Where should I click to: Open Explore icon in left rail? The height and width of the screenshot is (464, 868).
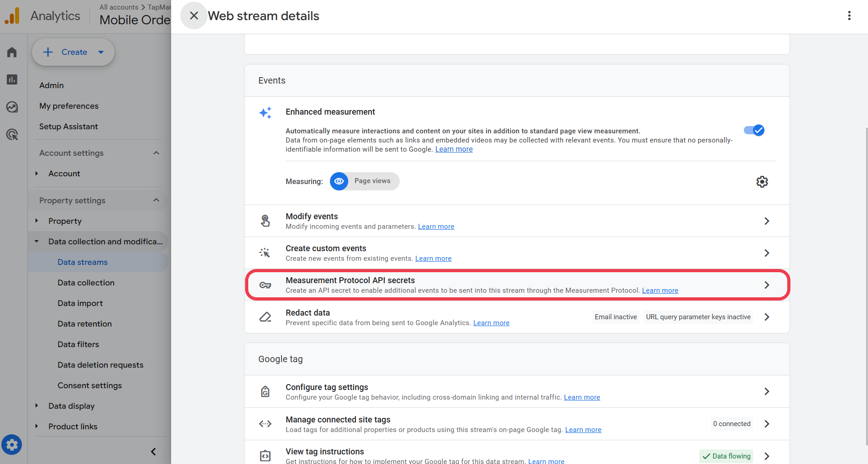(12, 107)
